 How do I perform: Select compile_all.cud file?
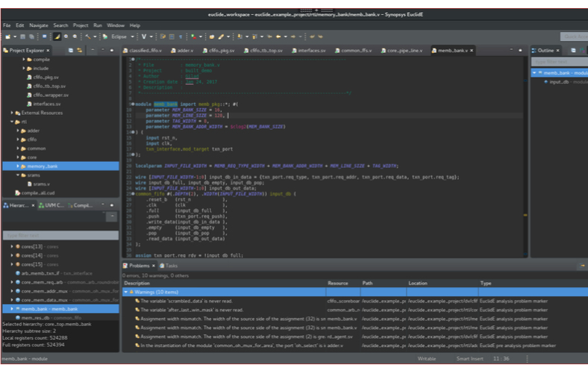35,193
